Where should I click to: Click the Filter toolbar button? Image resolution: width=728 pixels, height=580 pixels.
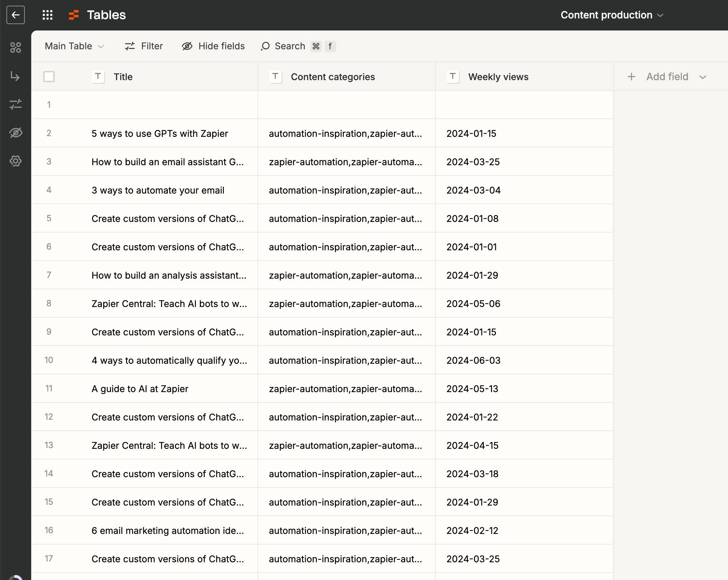(144, 46)
